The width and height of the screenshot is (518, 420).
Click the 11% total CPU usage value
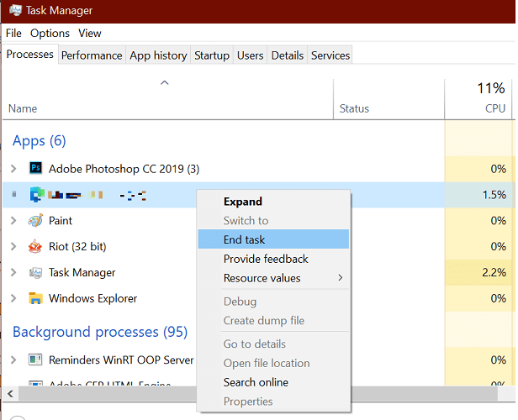[x=491, y=88]
